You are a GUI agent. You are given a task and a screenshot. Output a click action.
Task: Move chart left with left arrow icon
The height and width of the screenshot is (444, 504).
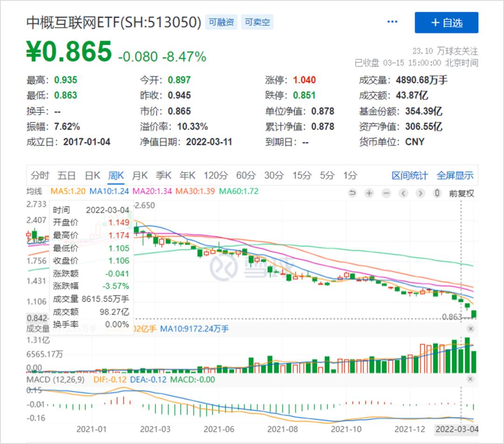click(403, 193)
